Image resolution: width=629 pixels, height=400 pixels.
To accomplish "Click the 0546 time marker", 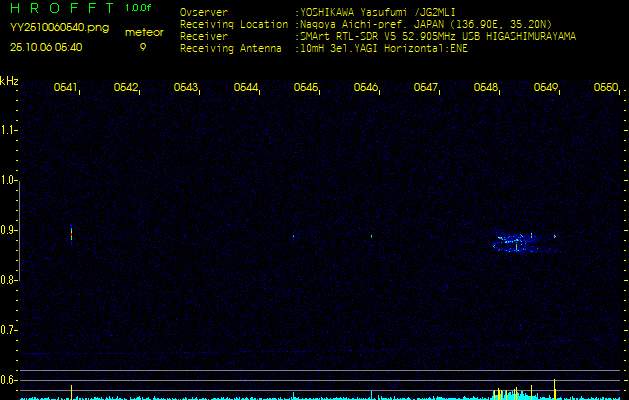I will point(365,87).
